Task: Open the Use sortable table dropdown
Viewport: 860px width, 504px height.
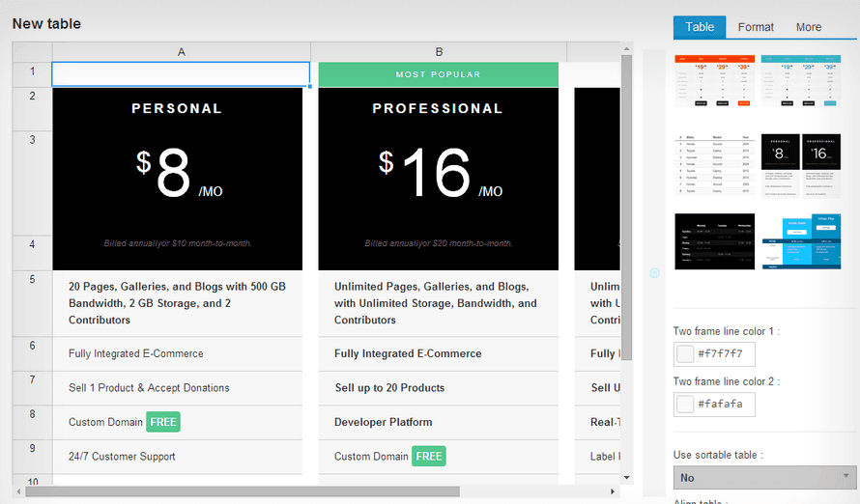Action: tap(764, 477)
